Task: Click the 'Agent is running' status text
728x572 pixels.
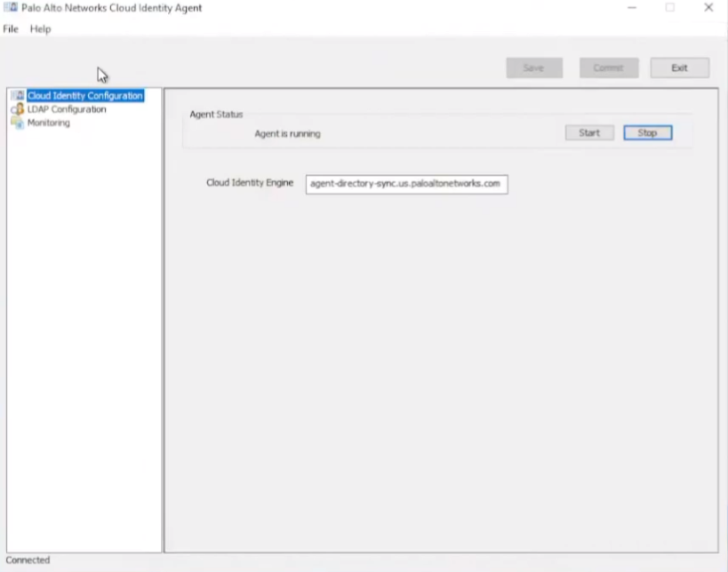Action: [287, 133]
